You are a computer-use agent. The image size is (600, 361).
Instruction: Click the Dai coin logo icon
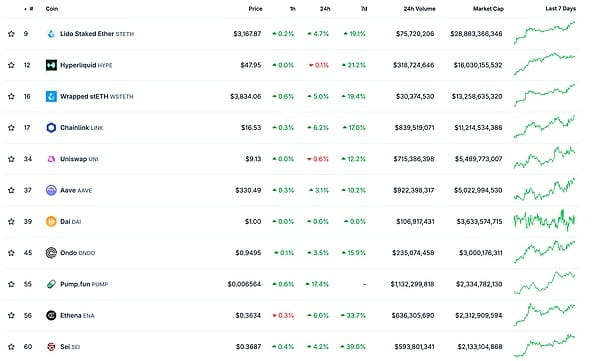point(51,221)
